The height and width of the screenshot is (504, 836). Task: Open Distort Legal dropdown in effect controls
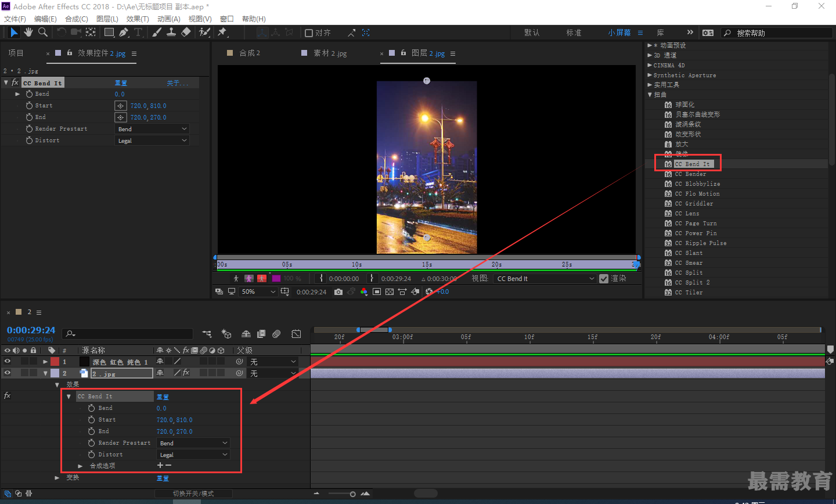pos(152,141)
